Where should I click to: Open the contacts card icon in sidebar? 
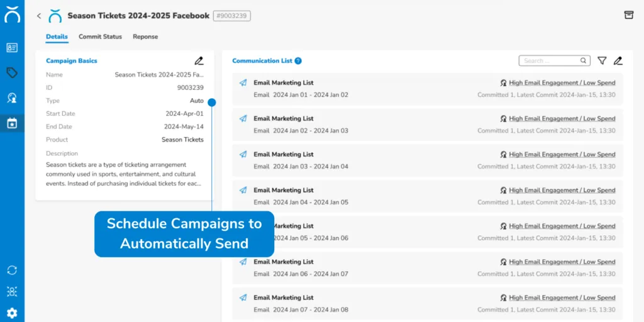(x=12, y=48)
